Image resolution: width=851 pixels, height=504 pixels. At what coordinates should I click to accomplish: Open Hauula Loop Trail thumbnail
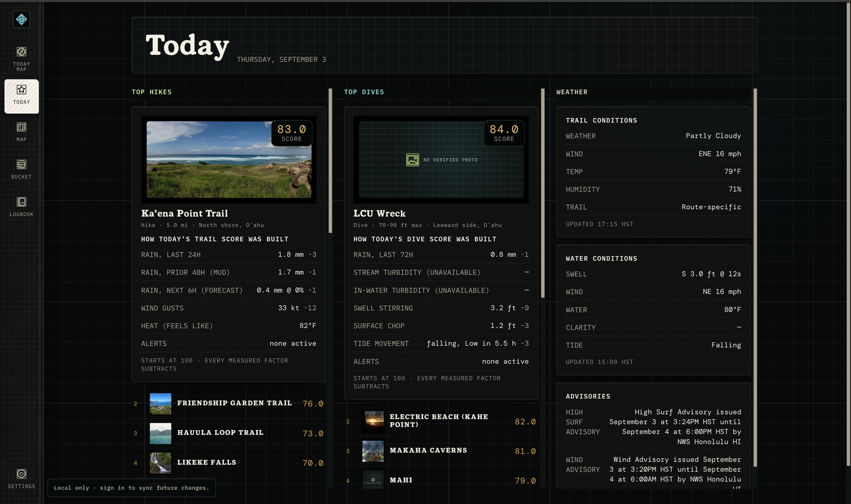pyautogui.click(x=161, y=433)
